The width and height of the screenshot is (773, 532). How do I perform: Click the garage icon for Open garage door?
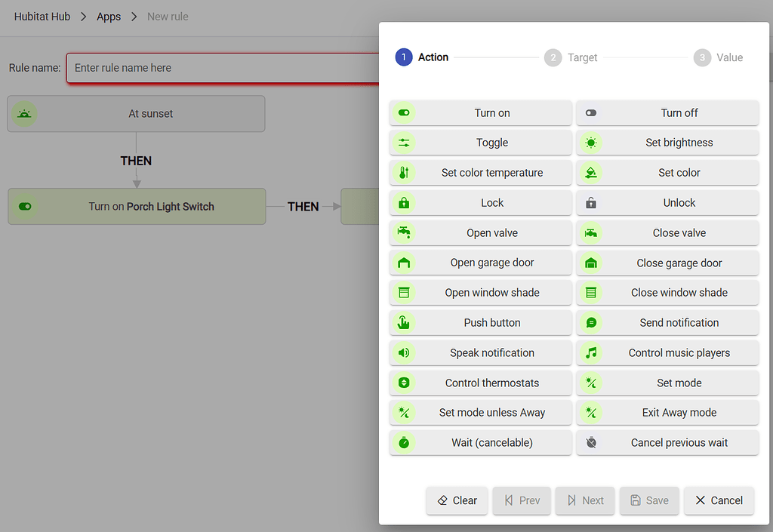click(x=404, y=263)
